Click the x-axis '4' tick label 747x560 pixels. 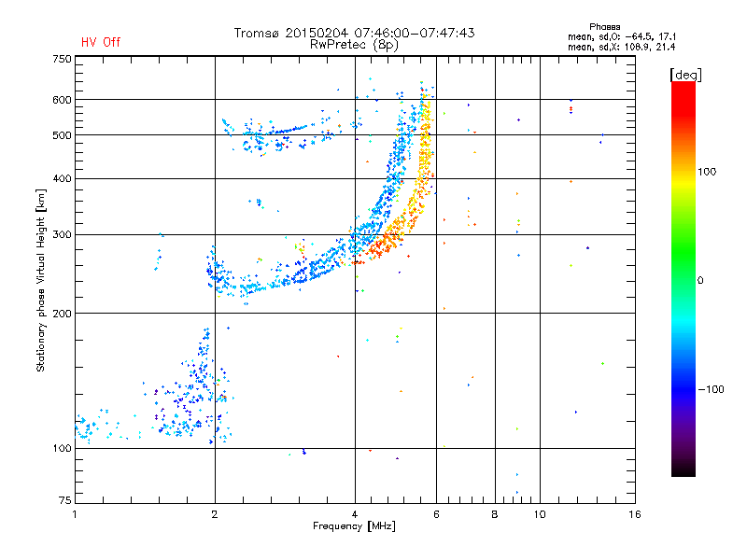click(355, 514)
